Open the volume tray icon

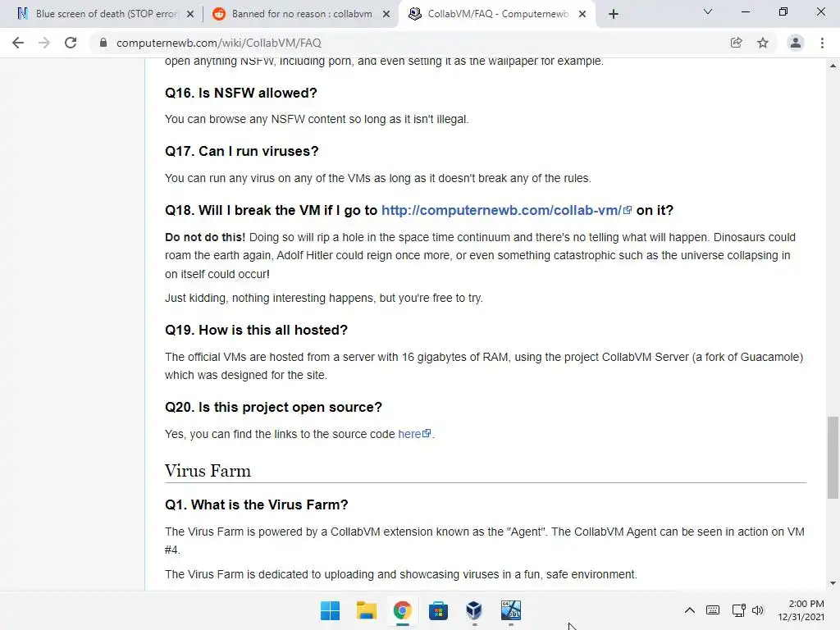(x=757, y=610)
